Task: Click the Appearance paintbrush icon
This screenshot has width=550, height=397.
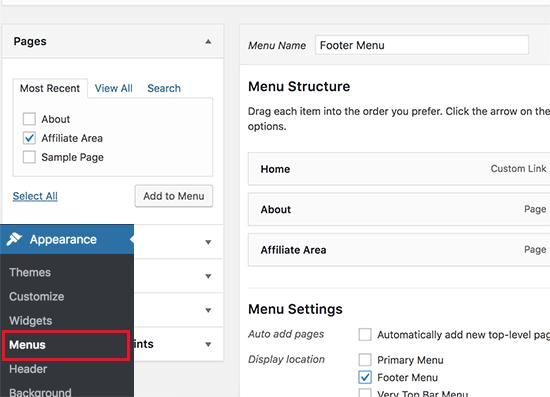Action: [x=14, y=239]
